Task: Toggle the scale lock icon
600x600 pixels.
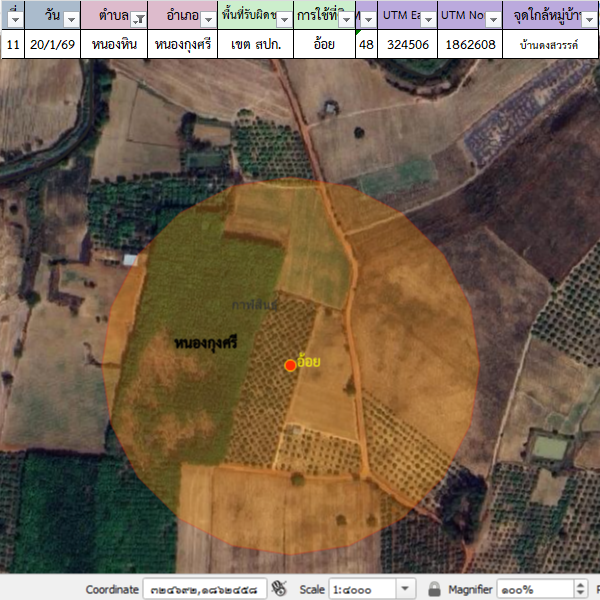Action: [434, 589]
